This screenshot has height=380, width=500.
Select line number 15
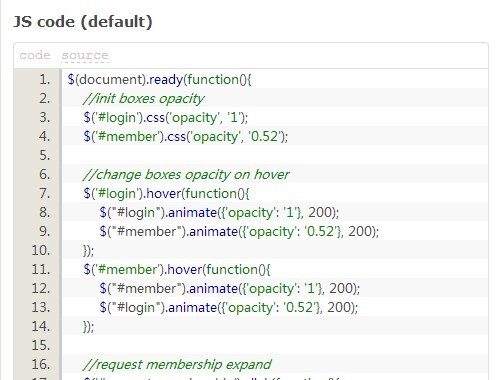click(x=41, y=345)
